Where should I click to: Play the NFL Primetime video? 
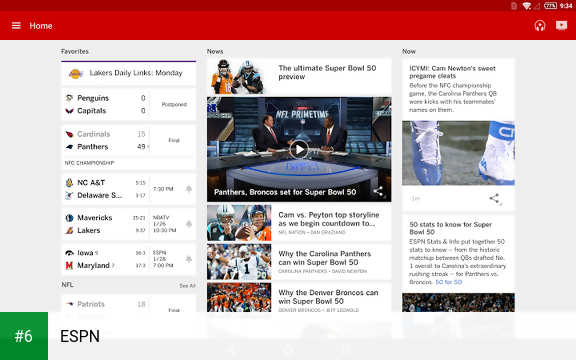299,150
